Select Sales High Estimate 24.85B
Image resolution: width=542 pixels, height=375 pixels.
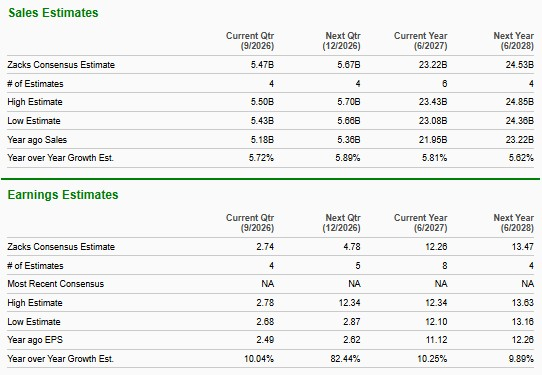(x=520, y=102)
